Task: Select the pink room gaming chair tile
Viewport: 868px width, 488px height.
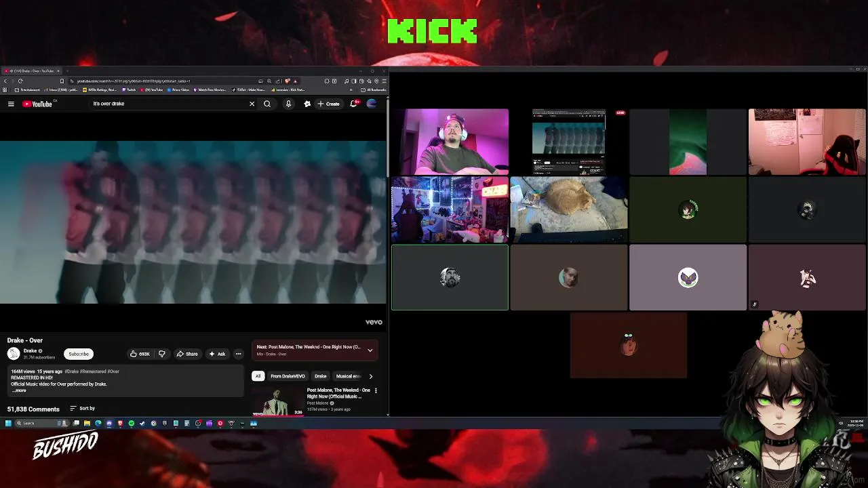Action: 807,142
